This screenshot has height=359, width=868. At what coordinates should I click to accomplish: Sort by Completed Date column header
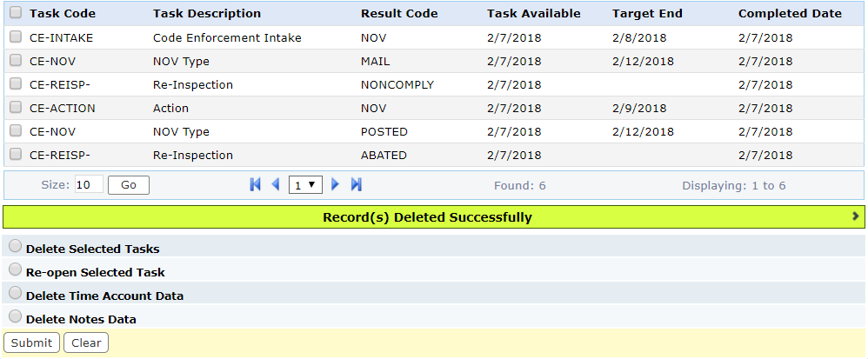pos(790,13)
